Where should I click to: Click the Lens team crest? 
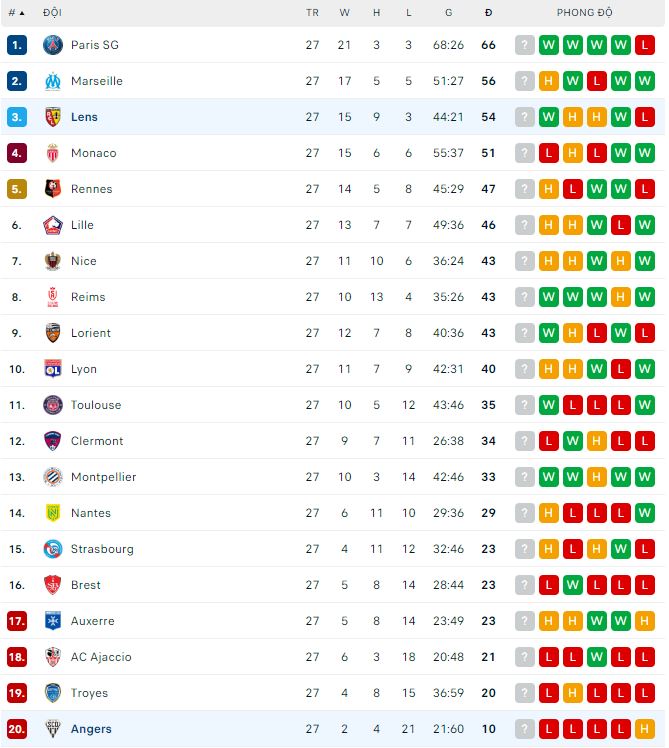[53, 117]
